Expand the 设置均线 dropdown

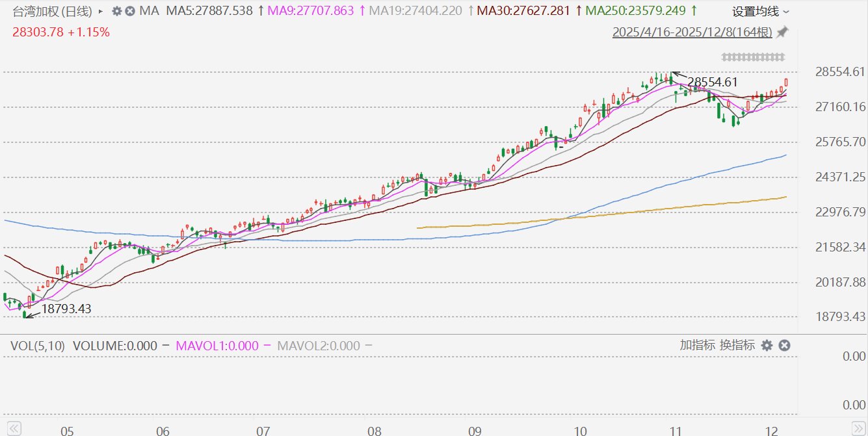pos(761,12)
